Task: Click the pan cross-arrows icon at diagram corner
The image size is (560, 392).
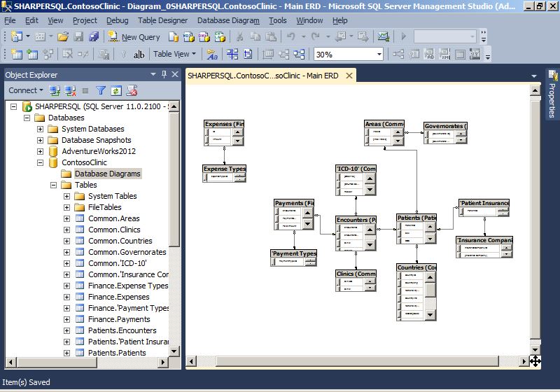Action: (x=535, y=361)
